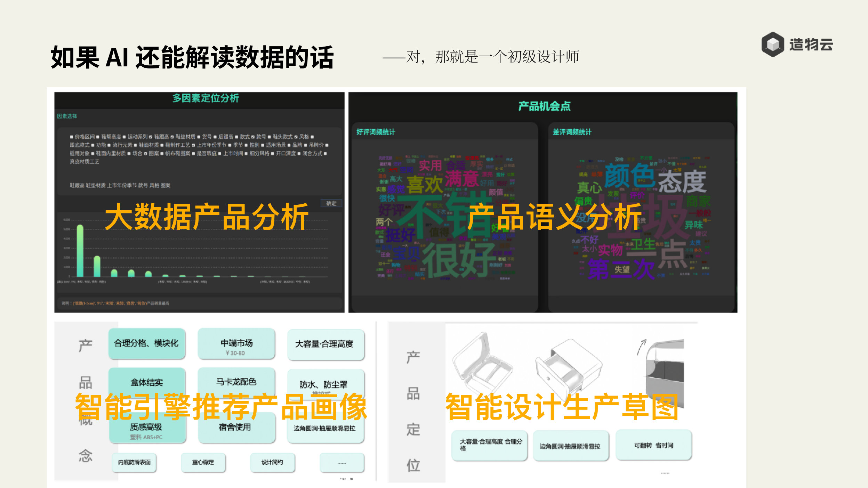Tick the 性别 checkbox
The height and width of the screenshot is (488, 868).
point(246,145)
